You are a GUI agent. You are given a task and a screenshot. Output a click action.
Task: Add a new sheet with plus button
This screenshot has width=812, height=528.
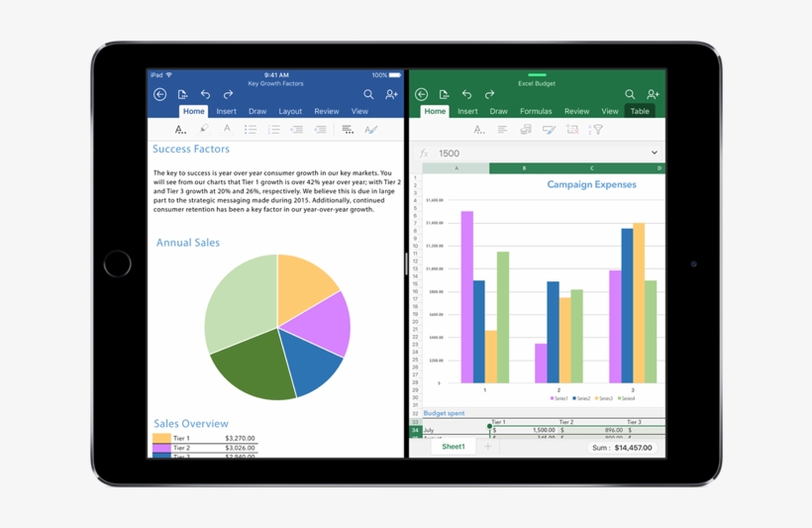[x=488, y=446]
